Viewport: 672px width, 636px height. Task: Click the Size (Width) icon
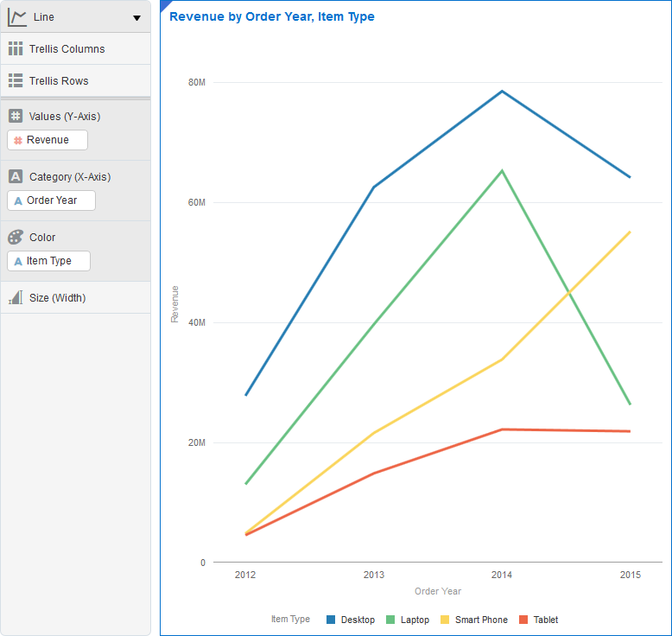point(16,297)
